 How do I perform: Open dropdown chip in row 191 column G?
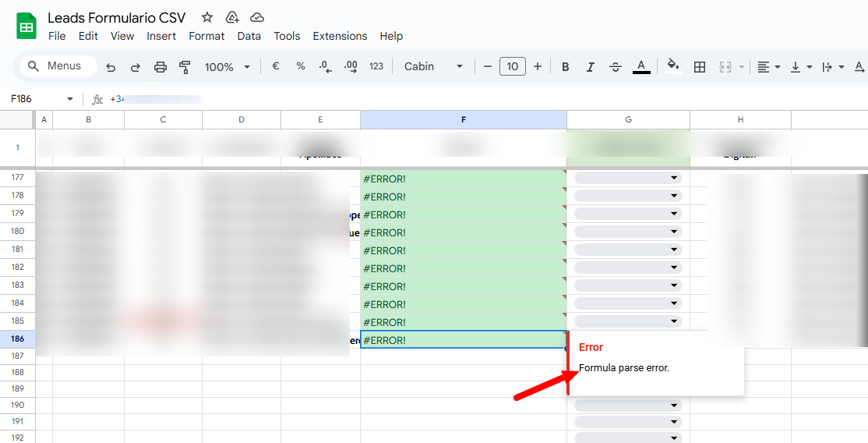(628, 422)
